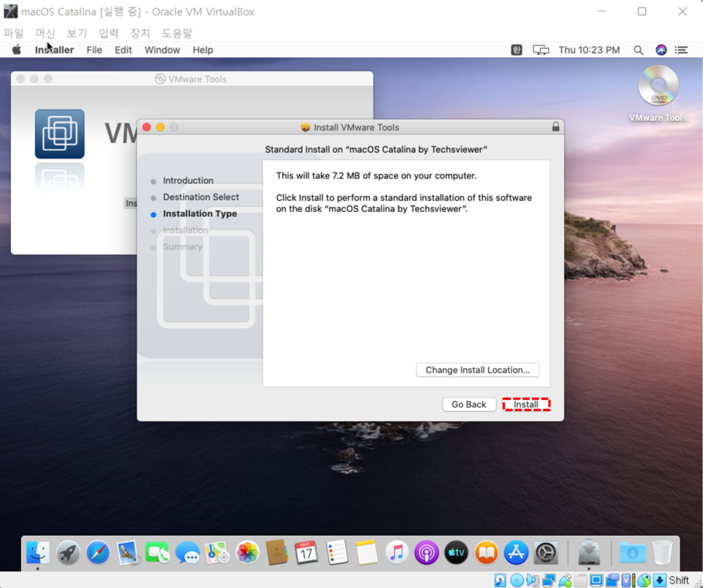The width and height of the screenshot is (703, 588).
Task: Open Music from the Dock
Action: pyautogui.click(x=397, y=552)
